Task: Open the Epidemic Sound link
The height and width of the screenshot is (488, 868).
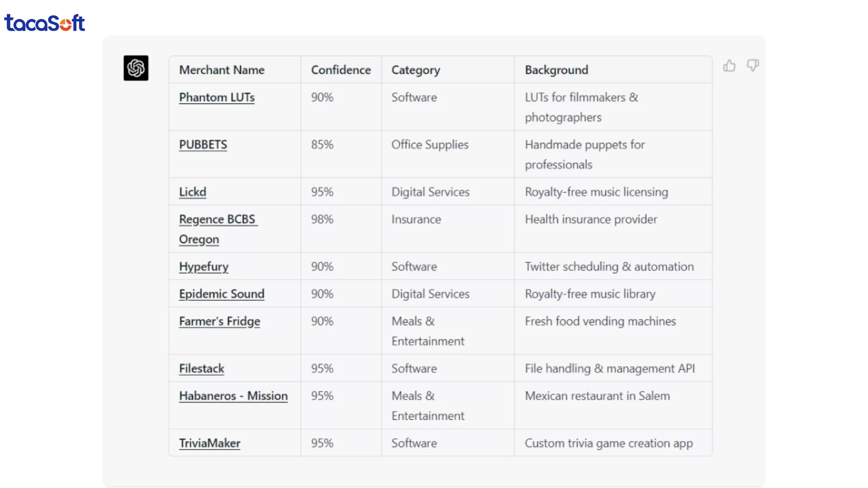Action: click(x=222, y=294)
